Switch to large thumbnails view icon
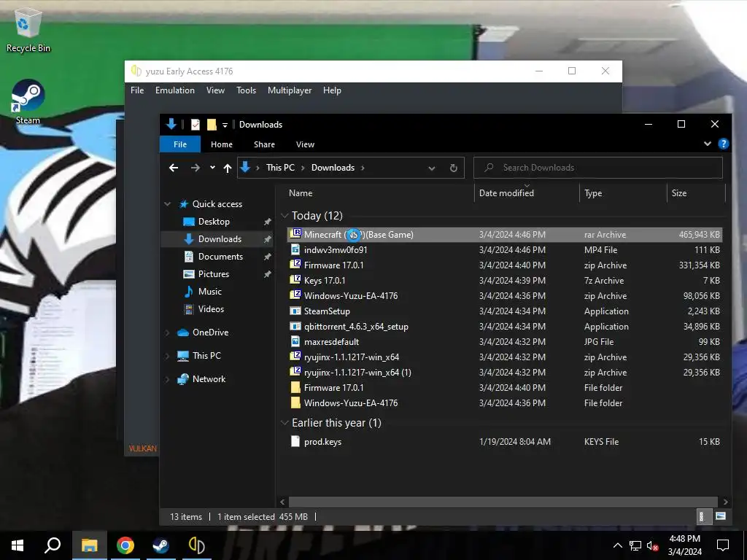The height and width of the screenshot is (560, 747). [x=721, y=516]
